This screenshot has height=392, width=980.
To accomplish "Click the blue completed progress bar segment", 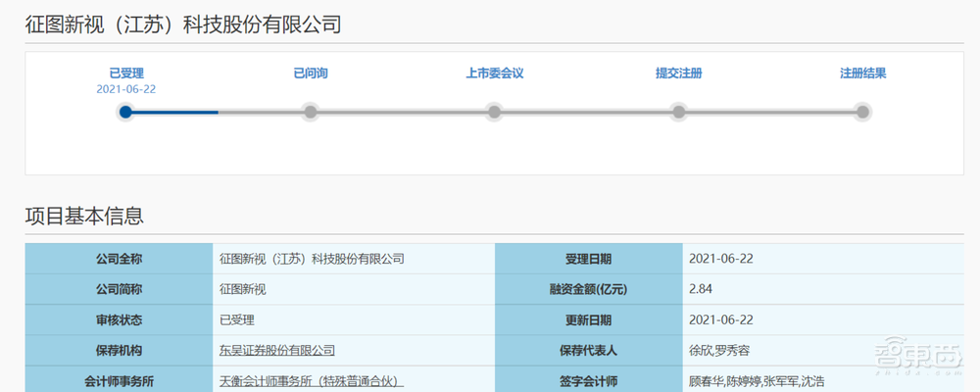I will click(176, 112).
